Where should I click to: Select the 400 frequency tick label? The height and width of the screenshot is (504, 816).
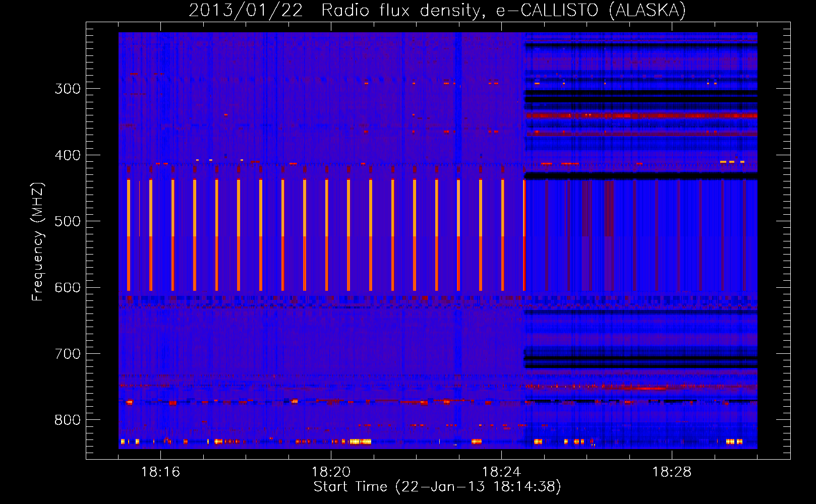coord(68,155)
